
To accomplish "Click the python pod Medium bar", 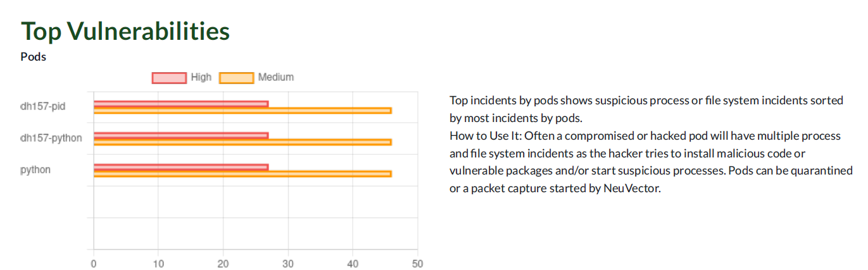I will tap(242, 174).
